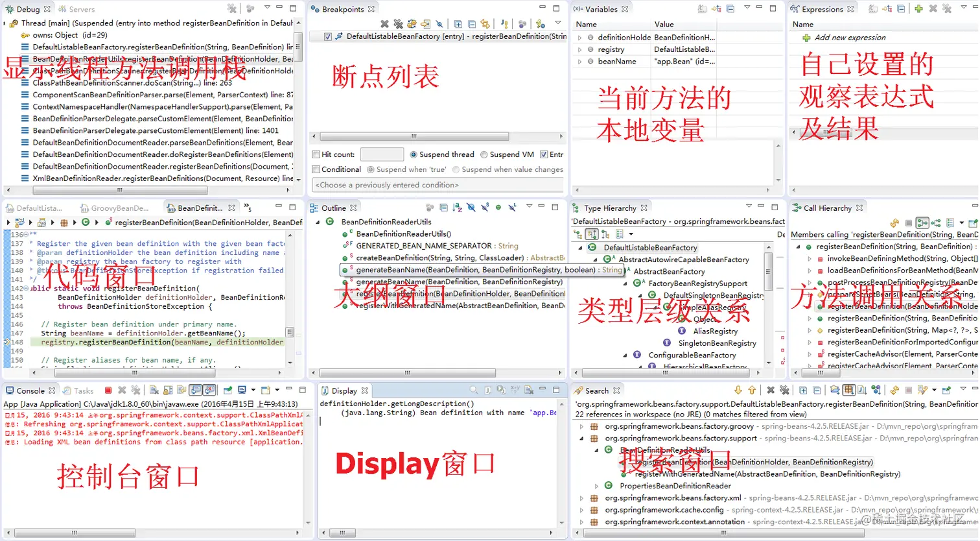Sort Outline members alphabetically
The width and height of the screenshot is (980, 541).
click(x=456, y=207)
